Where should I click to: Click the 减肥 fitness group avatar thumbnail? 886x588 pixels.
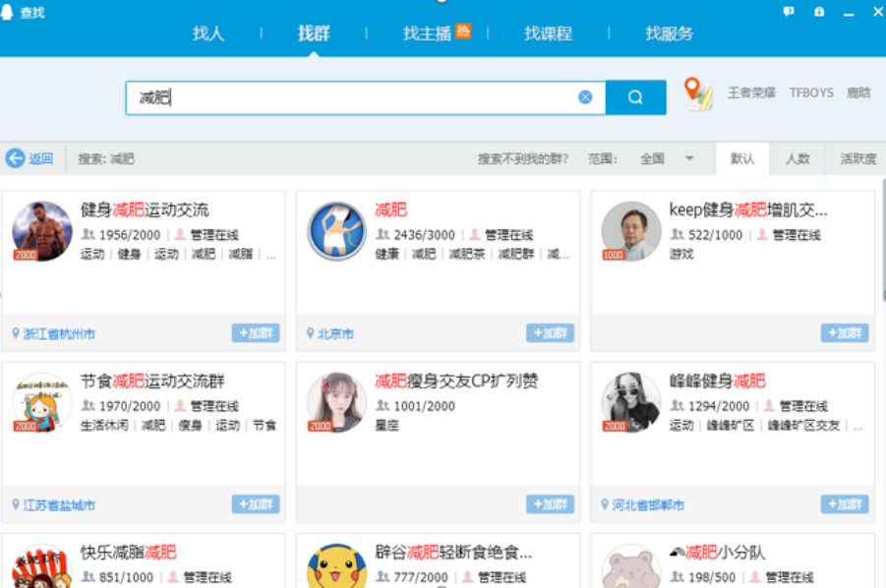[x=336, y=233]
